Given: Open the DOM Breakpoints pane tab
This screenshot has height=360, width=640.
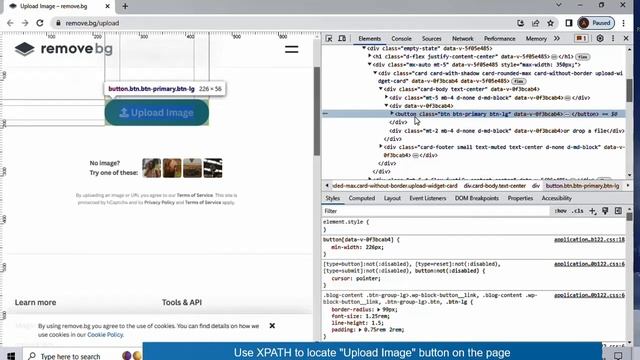Looking at the screenshot, I should pyautogui.click(x=477, y=198).
